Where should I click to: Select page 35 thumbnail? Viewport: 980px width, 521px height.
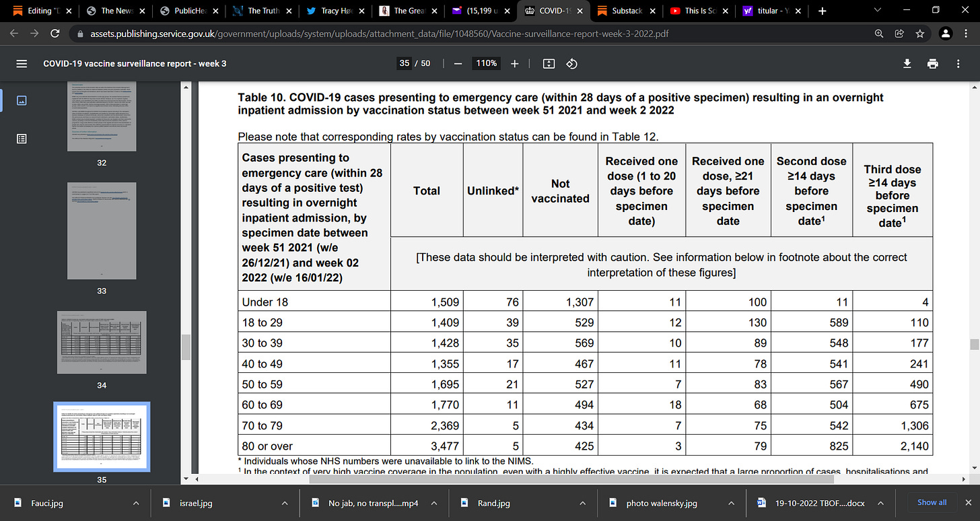(102, 436)
